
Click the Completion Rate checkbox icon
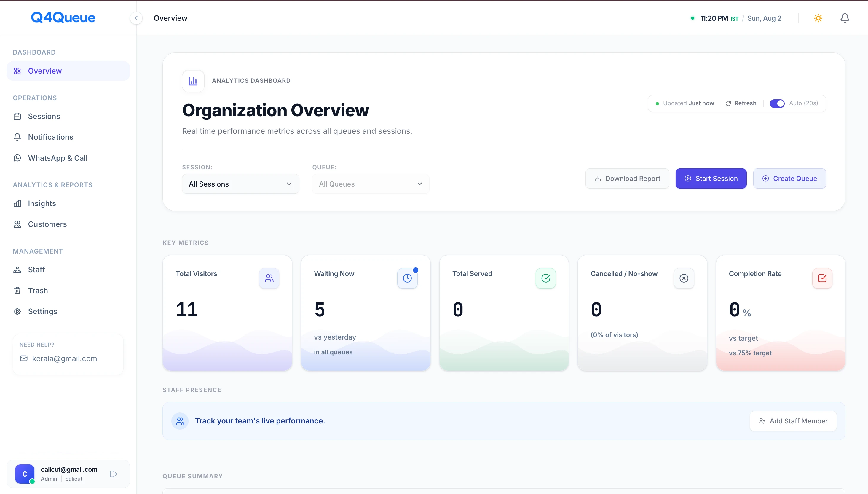pyautogui.click(x=822, y=278)
